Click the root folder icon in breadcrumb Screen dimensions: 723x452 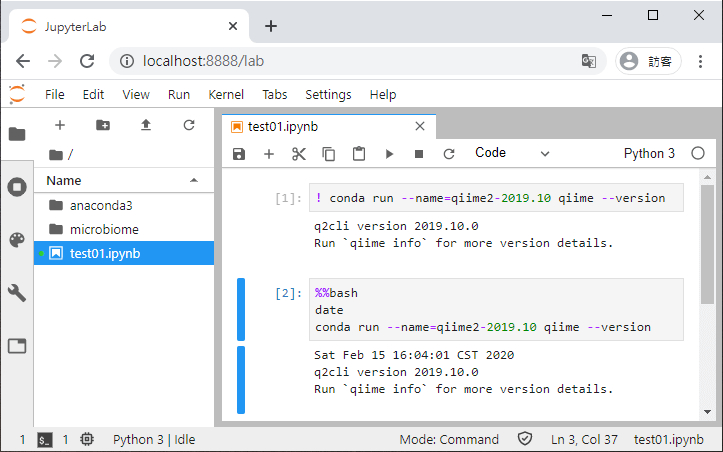56,155
